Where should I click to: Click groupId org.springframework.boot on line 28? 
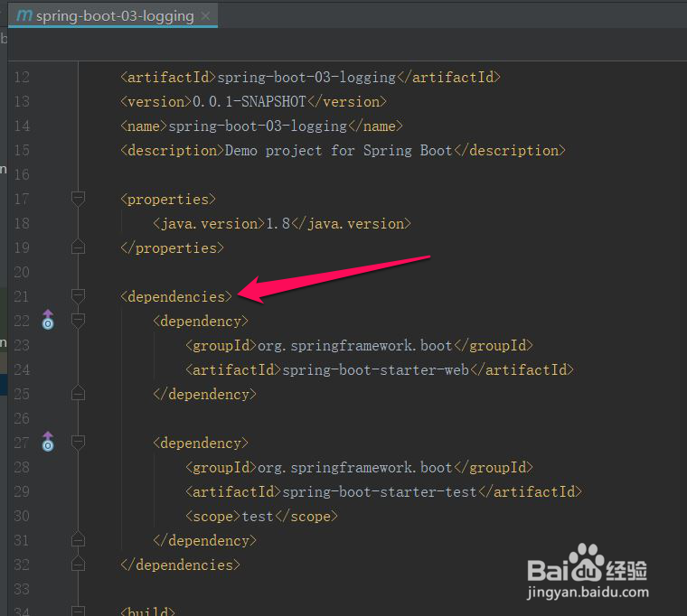[x=359, y=467]
